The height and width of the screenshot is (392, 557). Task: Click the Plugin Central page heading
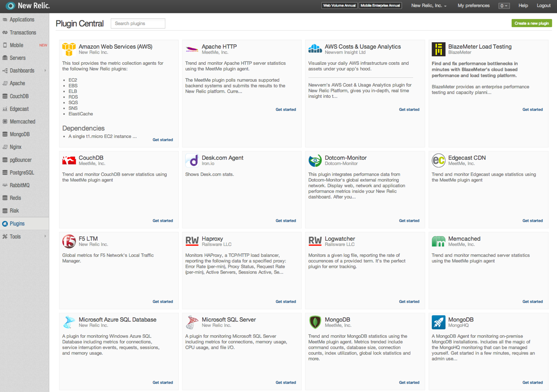click(x=80, y=23)
